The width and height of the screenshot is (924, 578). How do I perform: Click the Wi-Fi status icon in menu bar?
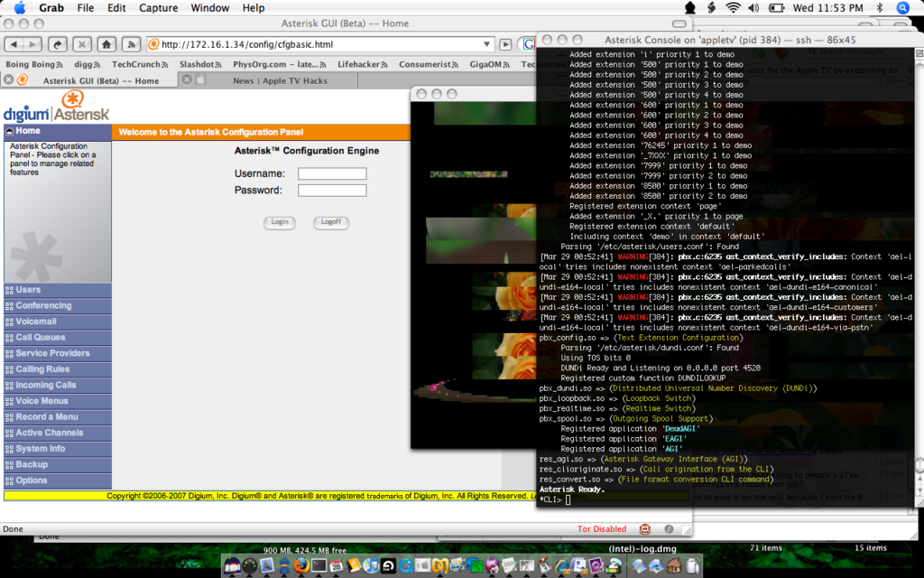[733, 8]
